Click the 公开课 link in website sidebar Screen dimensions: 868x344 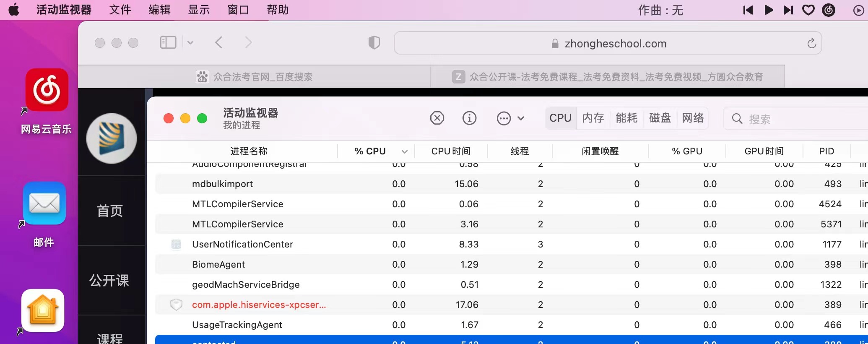click(109, 280)
